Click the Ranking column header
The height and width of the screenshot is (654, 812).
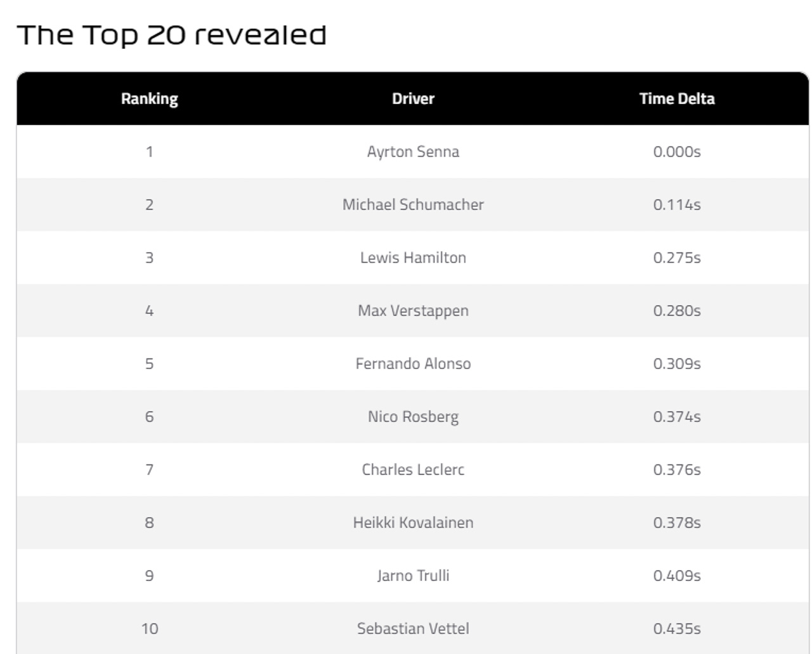click(x=150, y=99)
